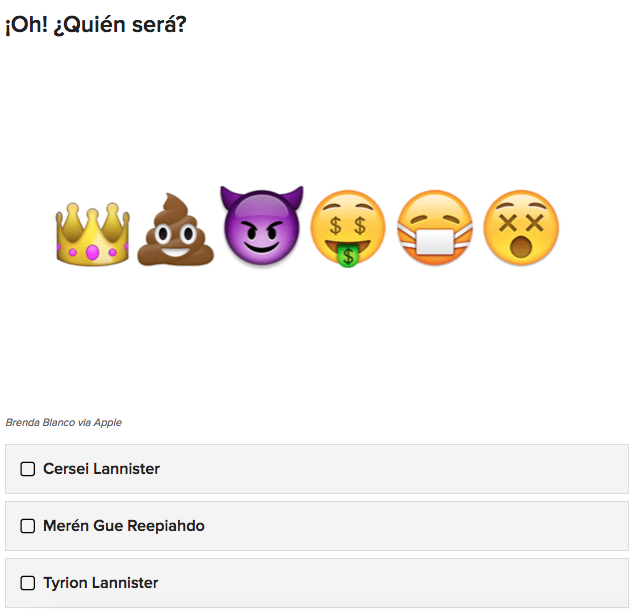Check the Cersei Lannister checkbox

(28, 469)
